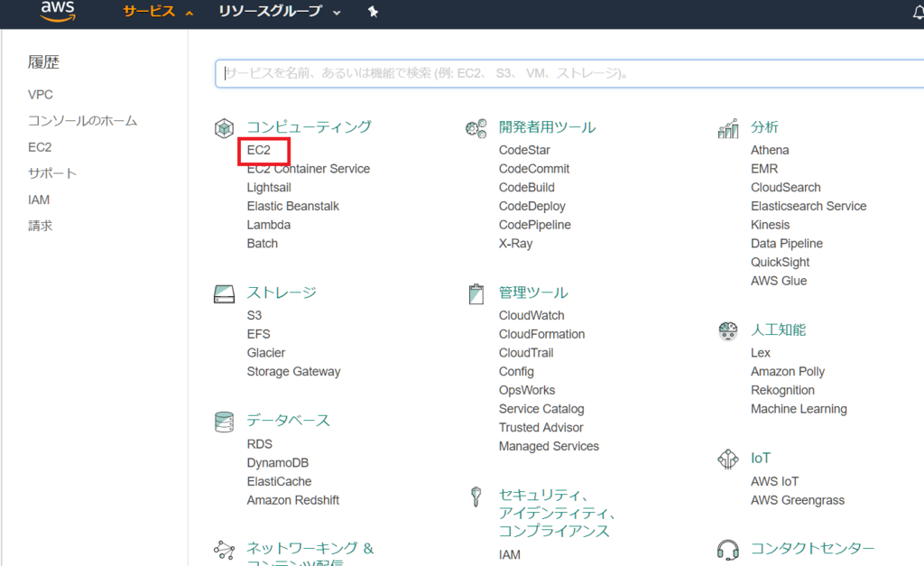Click the IoT category icon
Image resolution: width=924 pixels, height=566 pixels.
pos(728,459)
